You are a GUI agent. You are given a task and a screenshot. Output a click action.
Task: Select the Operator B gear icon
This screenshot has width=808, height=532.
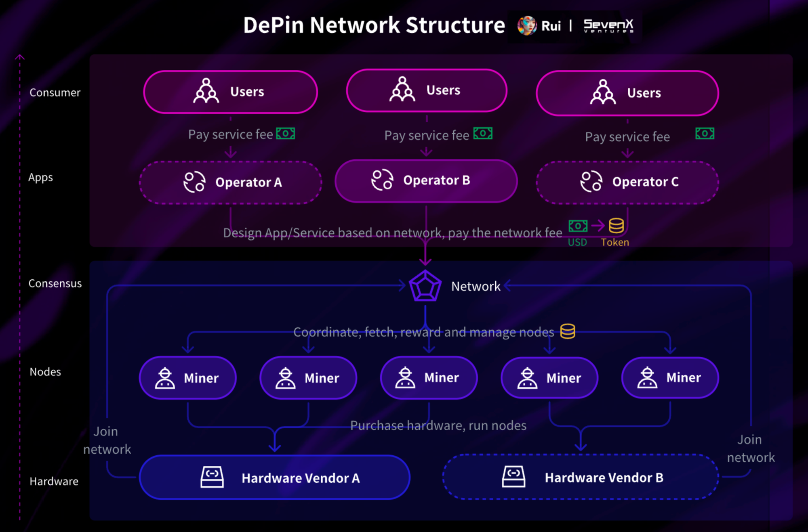click(x=382, y=180)
